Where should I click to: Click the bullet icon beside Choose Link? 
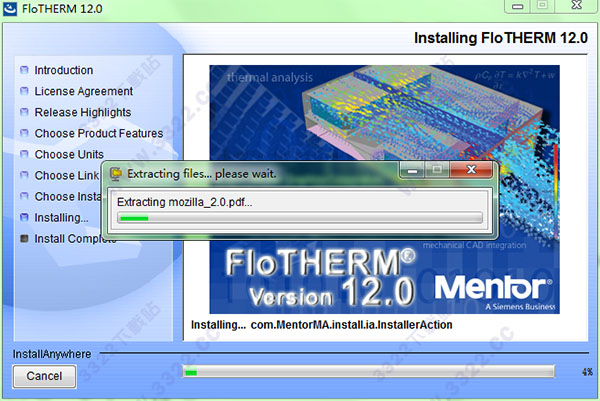click(24, 175)
